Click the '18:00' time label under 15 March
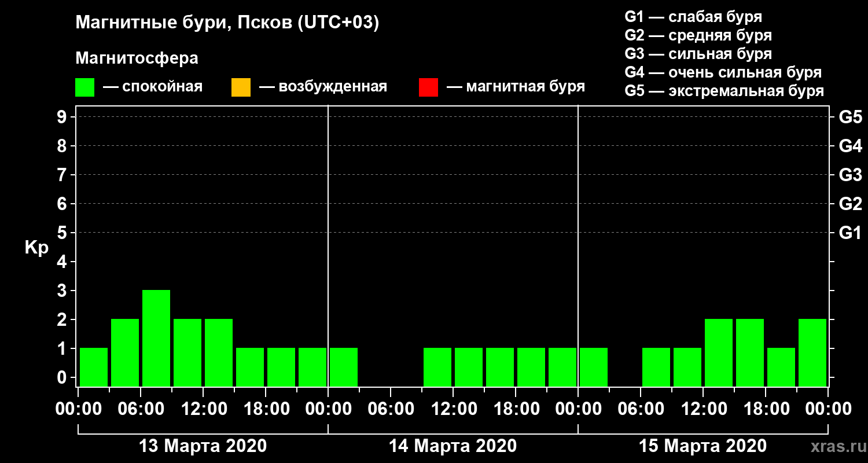 [766, 409]
